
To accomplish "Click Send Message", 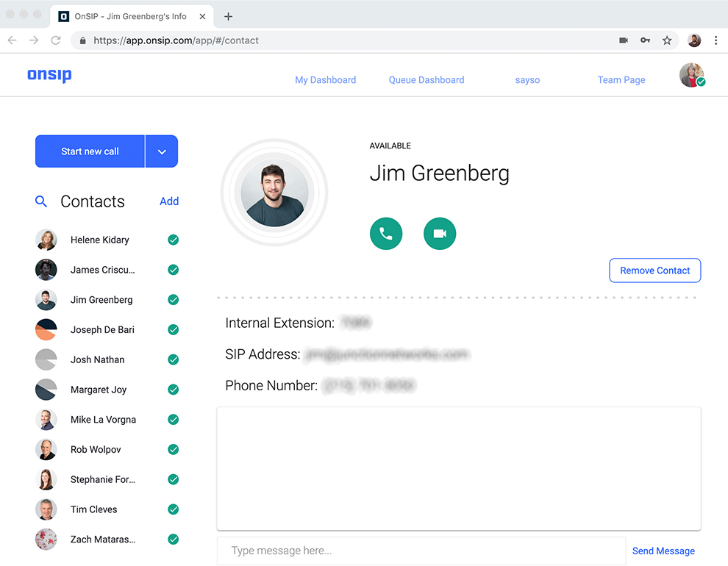I will 663,551.
